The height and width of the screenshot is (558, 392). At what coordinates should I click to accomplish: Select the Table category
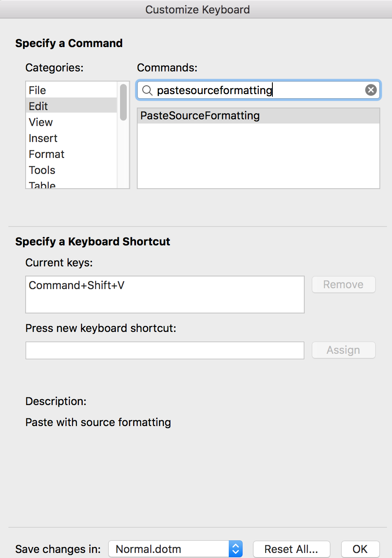[42, 185]
